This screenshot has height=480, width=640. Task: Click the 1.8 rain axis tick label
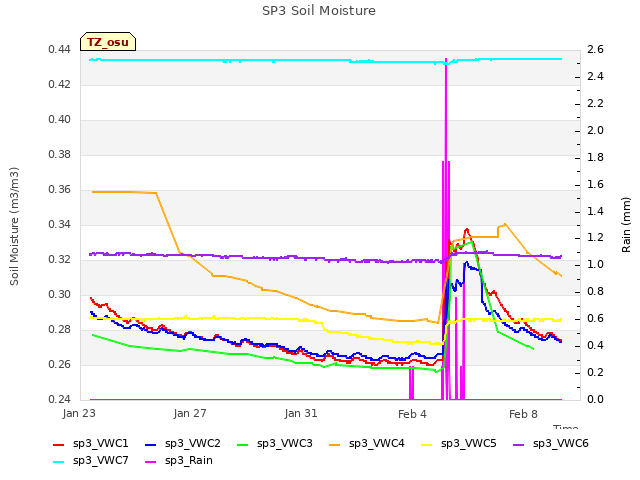pyautogui.click(x=596, y=157)
